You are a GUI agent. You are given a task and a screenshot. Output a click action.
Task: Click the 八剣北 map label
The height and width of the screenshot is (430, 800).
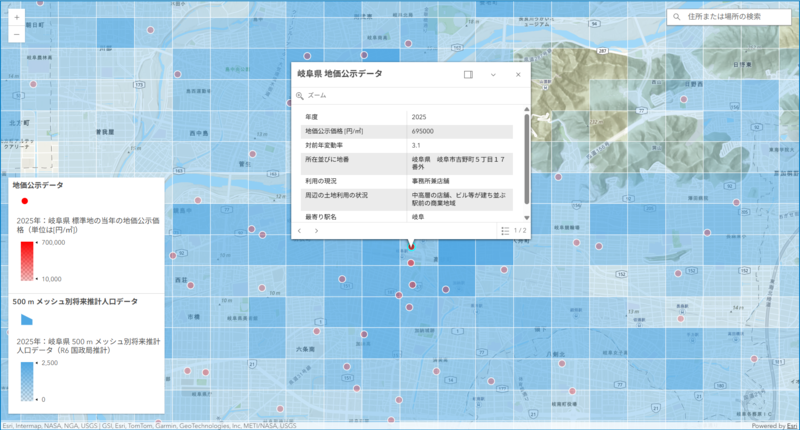point(556,353)
